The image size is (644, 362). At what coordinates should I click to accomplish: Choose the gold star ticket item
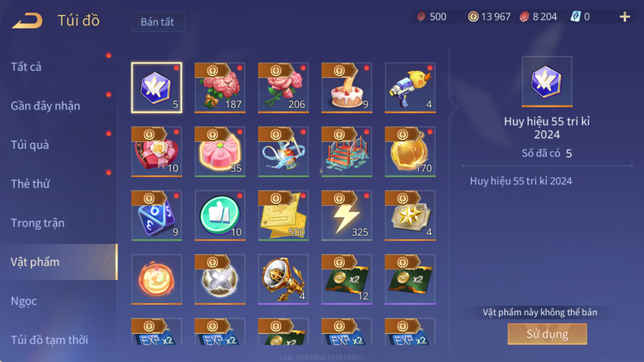tap(410, 215)
